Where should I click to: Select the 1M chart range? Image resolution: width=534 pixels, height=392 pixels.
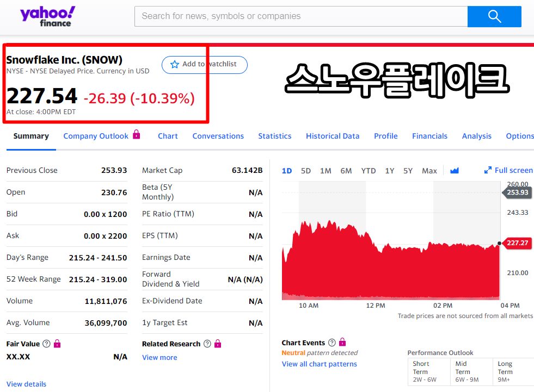point(326,171)
